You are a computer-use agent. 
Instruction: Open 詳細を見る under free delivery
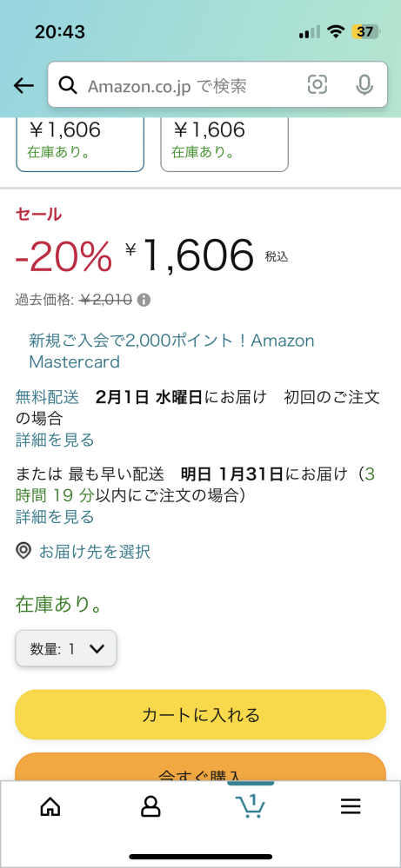(x=55, y=441)
